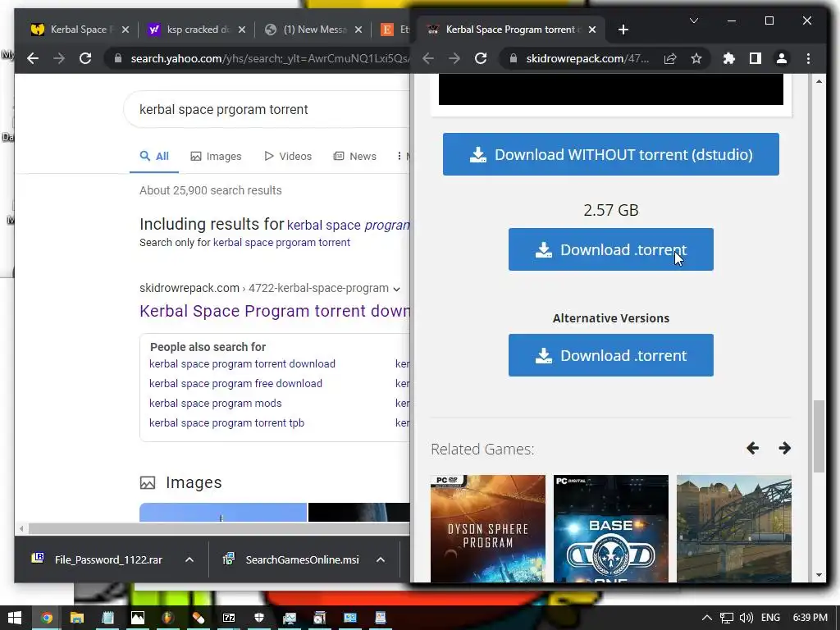
Task: Select the All search filter
Action: pyautogui.click(x=154, y=157)
